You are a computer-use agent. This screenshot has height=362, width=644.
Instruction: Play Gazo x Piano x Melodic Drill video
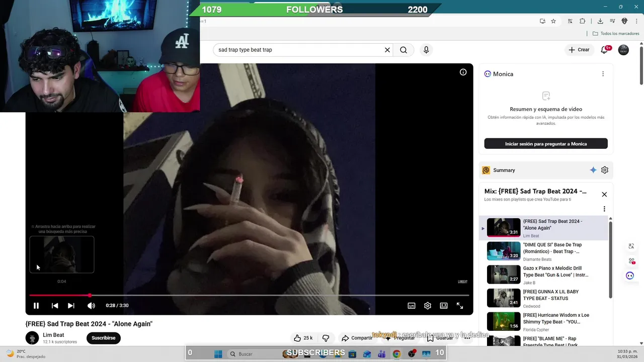click(x=543, y=275)
